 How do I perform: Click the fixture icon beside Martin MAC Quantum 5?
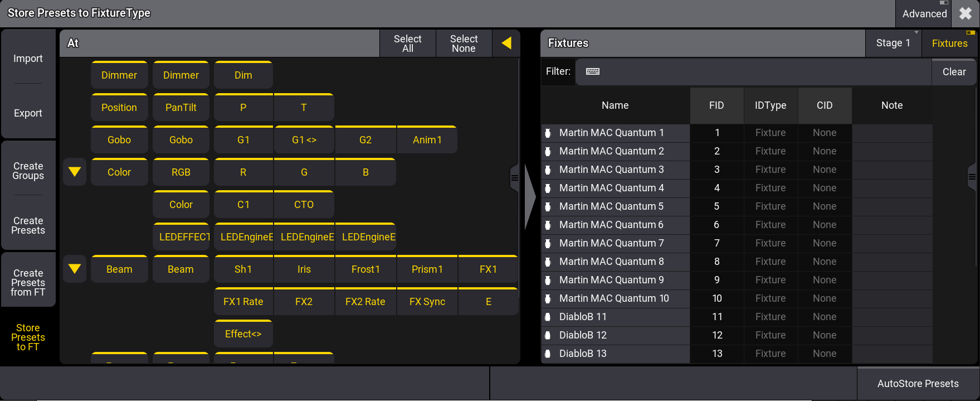[548, 206]
